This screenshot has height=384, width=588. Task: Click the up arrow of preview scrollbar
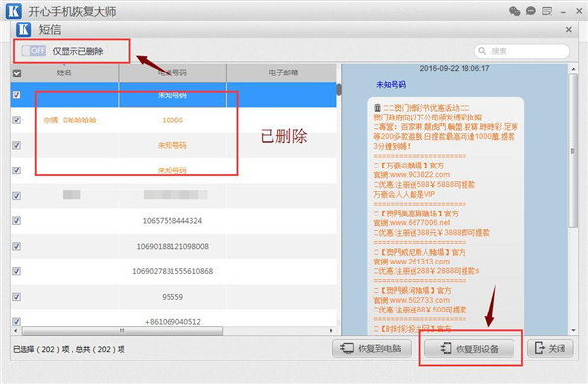(x=573, y=69)
